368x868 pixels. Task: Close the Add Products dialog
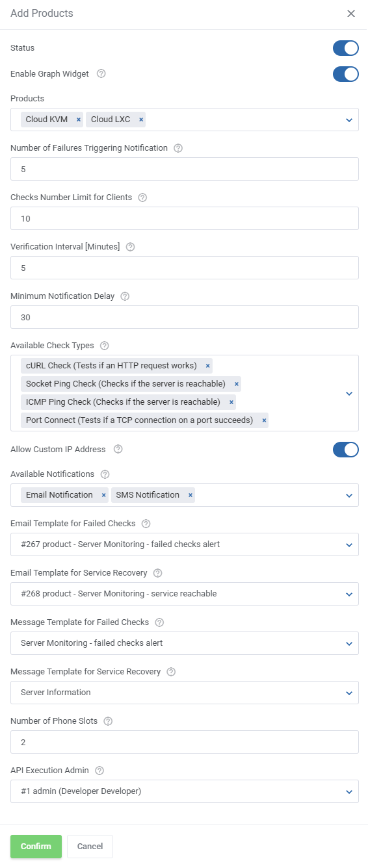point(351,14)
